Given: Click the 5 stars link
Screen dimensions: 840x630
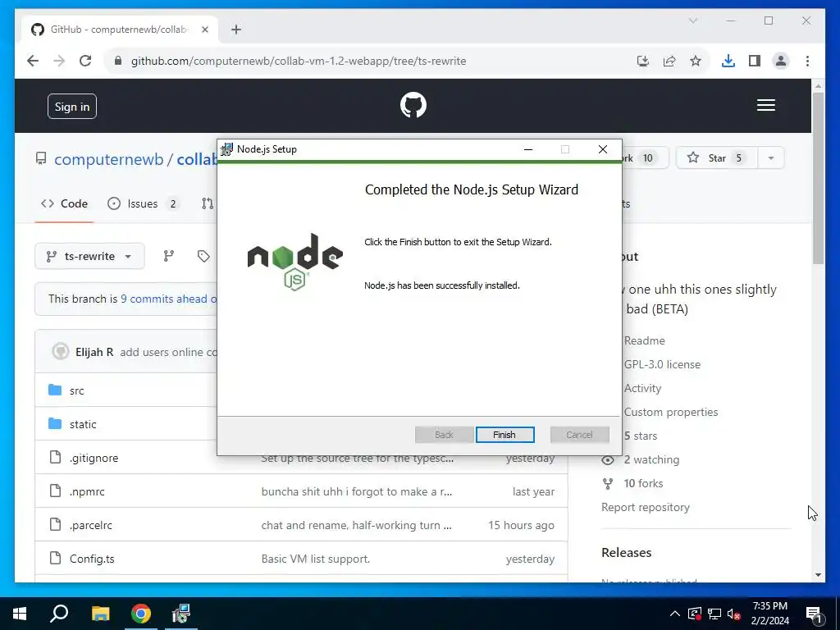Looking at the screenshot, I should coord(640,436).
